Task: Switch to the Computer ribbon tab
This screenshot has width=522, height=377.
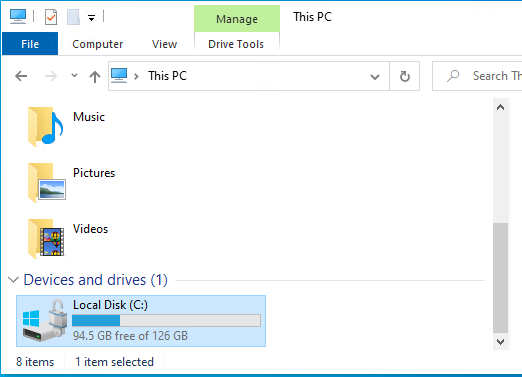Action: (98, 44)
